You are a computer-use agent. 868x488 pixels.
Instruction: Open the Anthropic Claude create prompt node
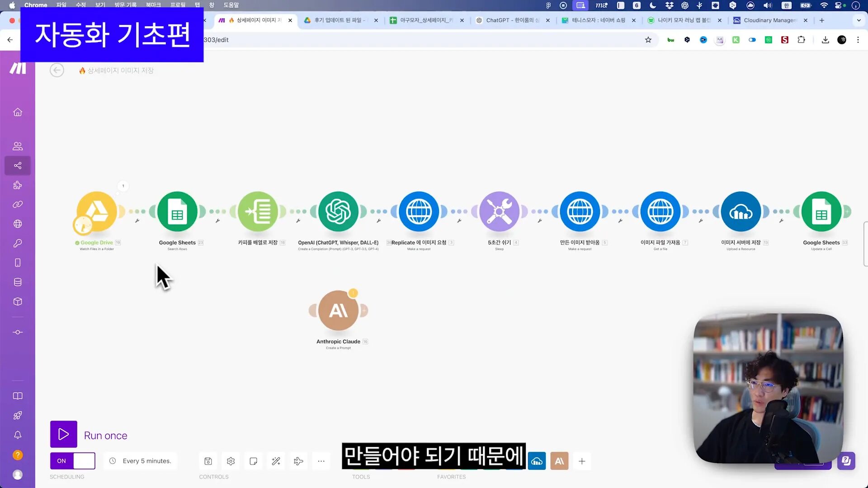(338, 310)
